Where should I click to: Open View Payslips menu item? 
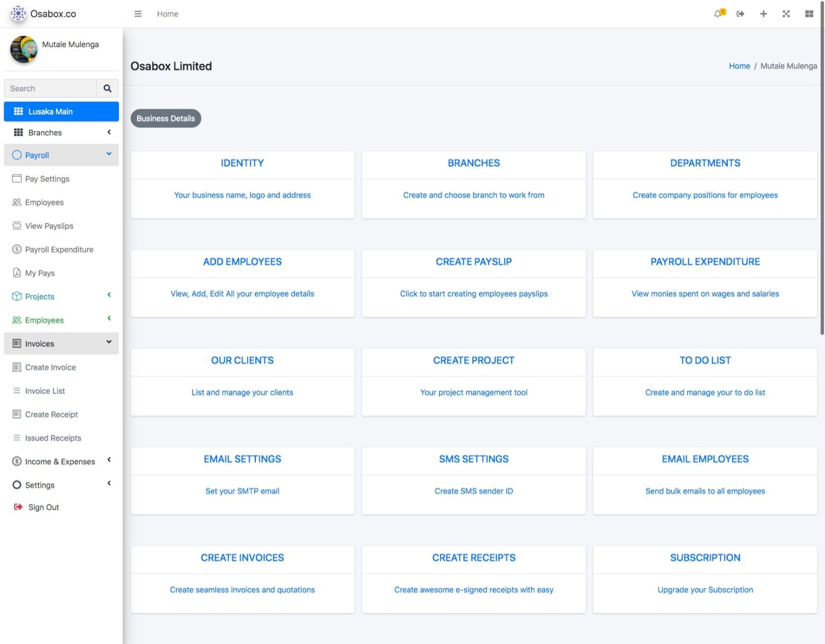61,226
